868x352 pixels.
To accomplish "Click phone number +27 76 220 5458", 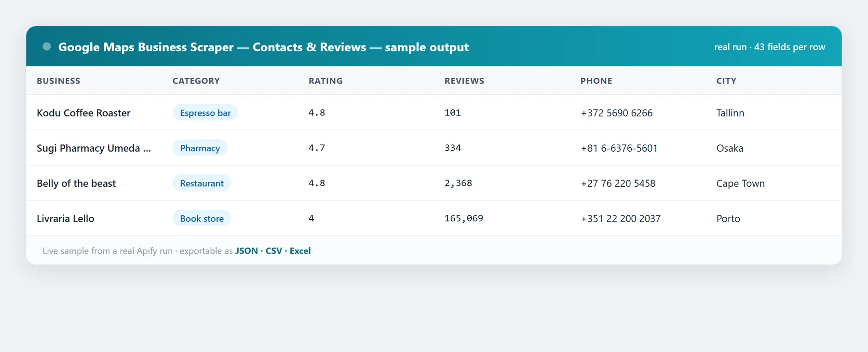I will 618,183.
